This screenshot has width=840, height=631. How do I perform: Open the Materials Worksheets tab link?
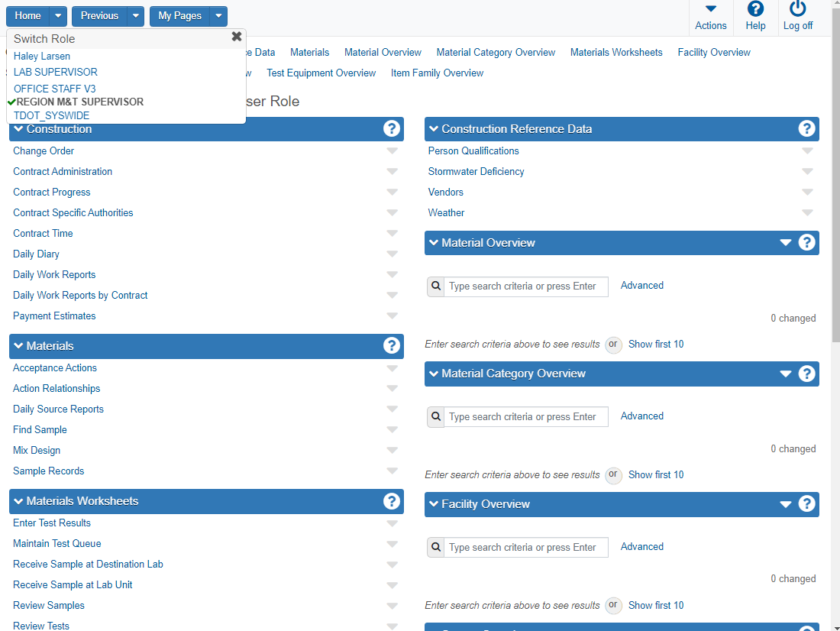(x=616, y=53)
